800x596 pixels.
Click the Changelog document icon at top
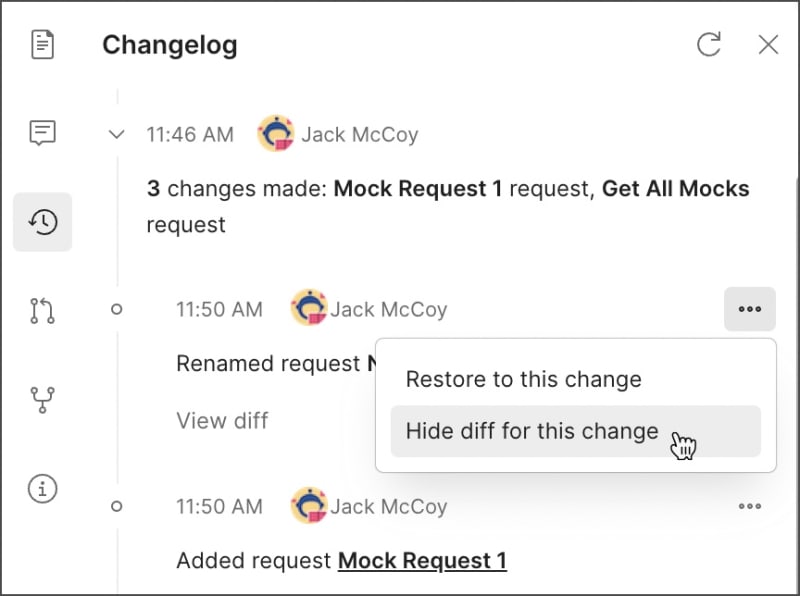[x=42, y=44]
